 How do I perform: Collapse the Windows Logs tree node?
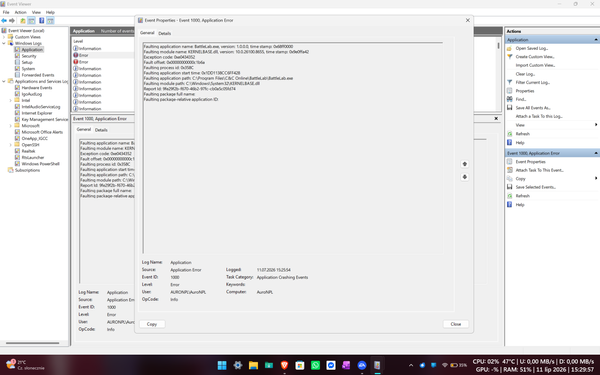click(4, 43)
